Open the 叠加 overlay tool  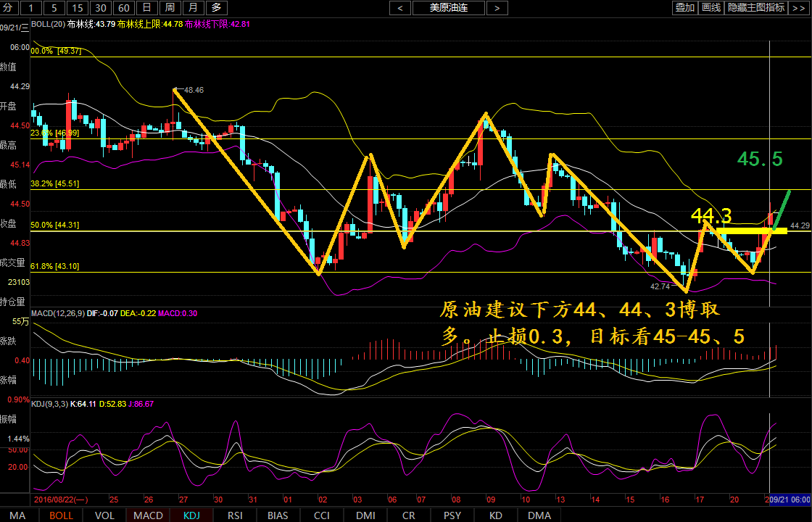[684, 8]
